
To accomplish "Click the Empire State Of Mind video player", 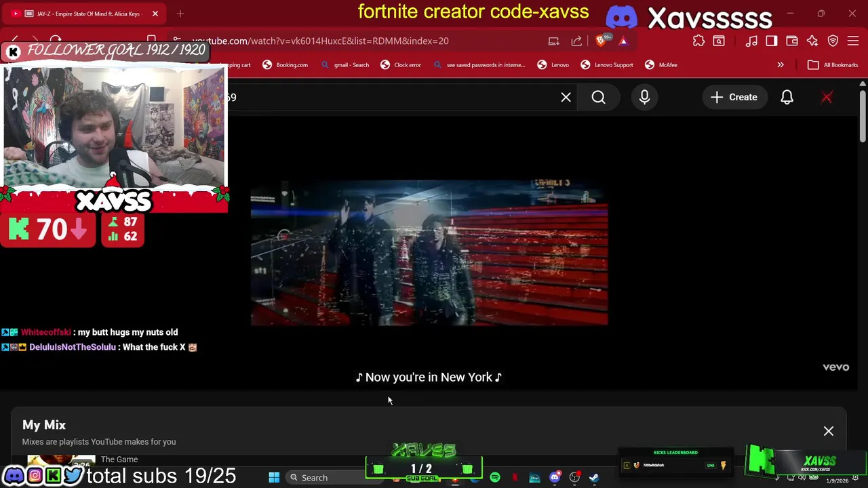I will coord(429,253).
